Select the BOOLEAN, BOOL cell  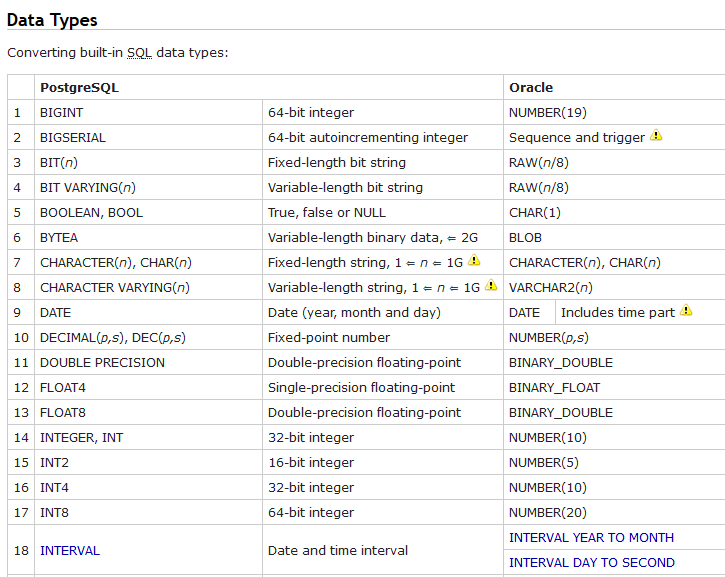[x=148, y=212]
